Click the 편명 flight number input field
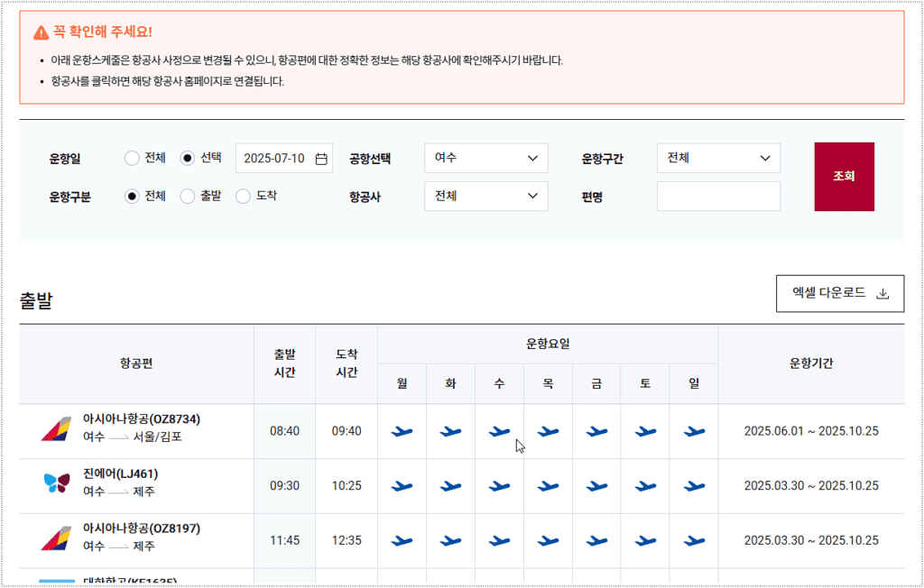The image size is (924, 588). (718, 197)
